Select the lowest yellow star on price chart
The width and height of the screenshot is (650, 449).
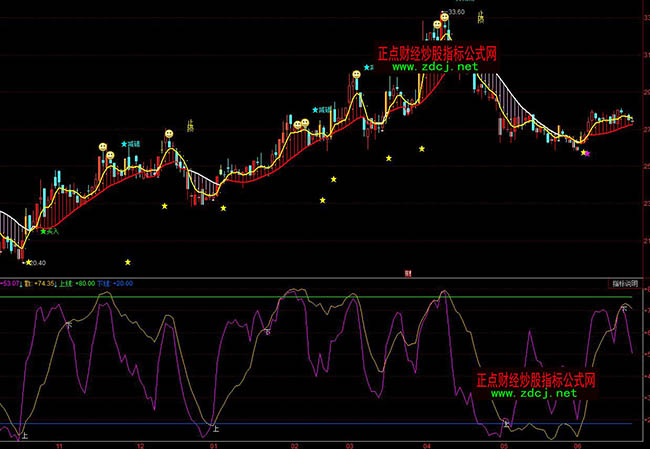(x=127, y=262)
